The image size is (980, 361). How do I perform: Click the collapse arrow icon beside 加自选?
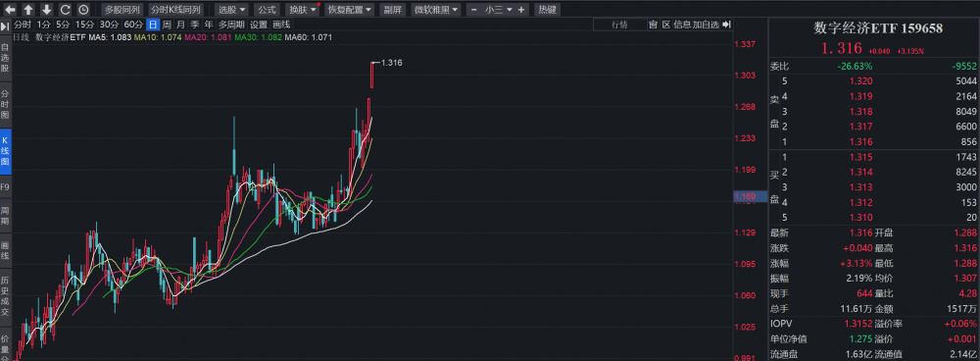coord(726,25)
